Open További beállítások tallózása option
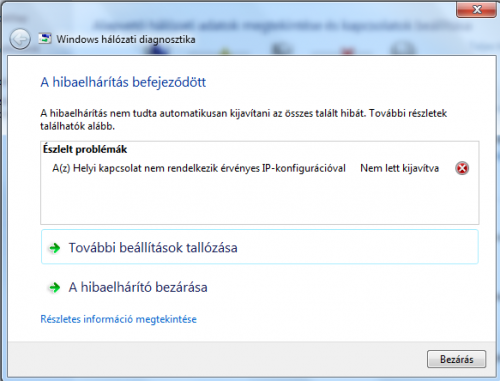The width and height of the screenshot is (500, 381). [260, 247]
